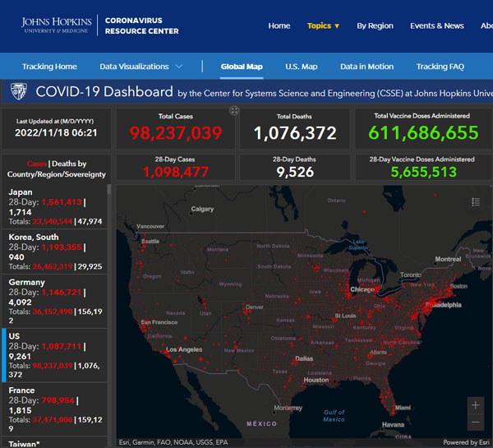Viewport: 493px width, 448px height.
Task: Expand the Total Cases panel fullscreen icon
Action: click(234, 110)
